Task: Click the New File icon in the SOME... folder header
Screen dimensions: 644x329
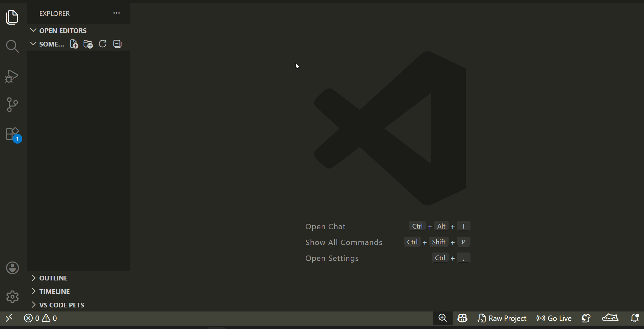Action: coord(74,44)
